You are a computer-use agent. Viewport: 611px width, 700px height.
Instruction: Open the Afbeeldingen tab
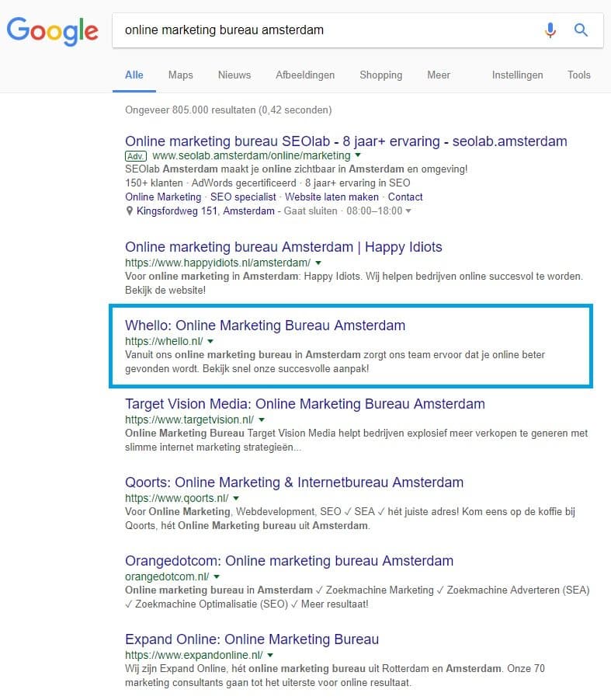coord(305,75)
